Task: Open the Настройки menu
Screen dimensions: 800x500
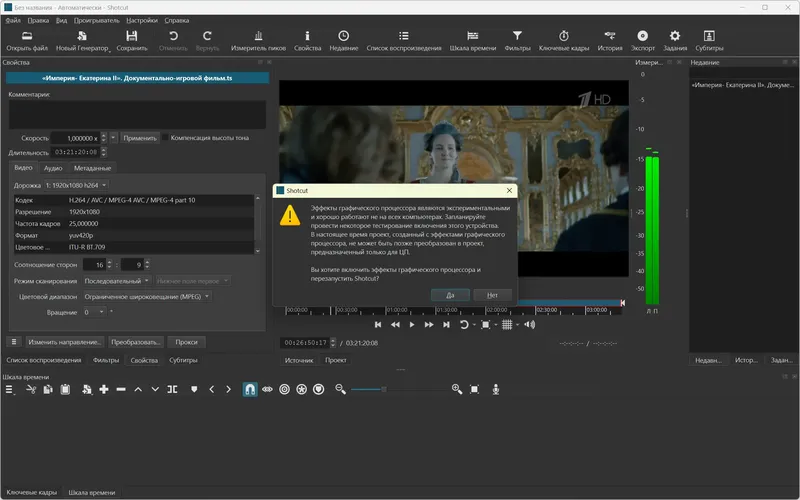Action: click(141, 20)
